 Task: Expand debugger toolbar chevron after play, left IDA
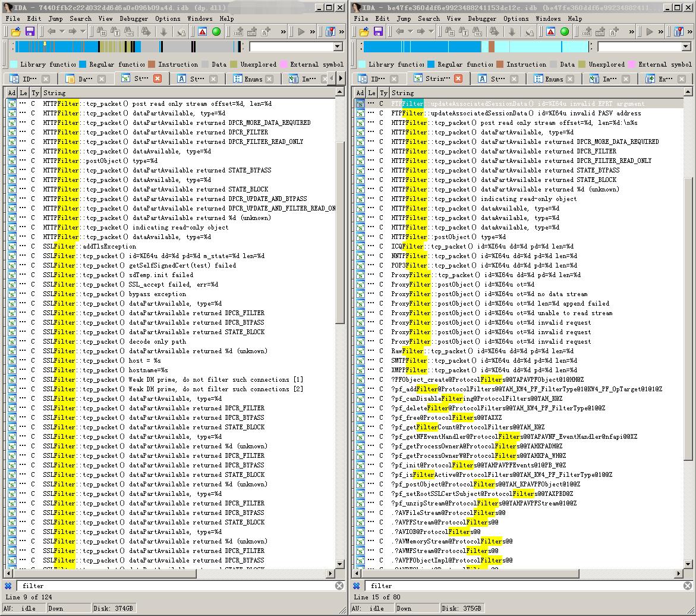tap(313, 32)
